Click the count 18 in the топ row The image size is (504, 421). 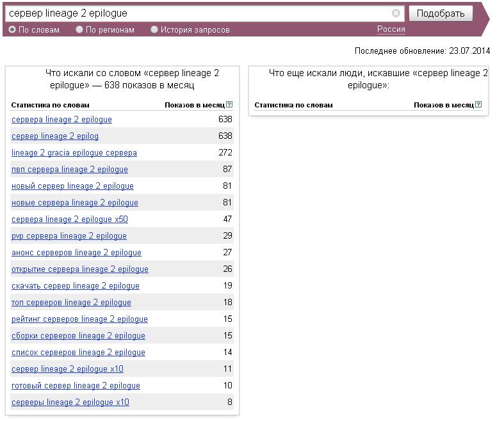(x=228, y=303)
